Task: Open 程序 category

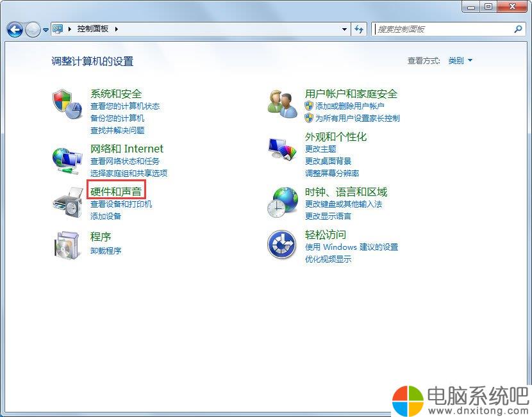Action: click(101, 236)
